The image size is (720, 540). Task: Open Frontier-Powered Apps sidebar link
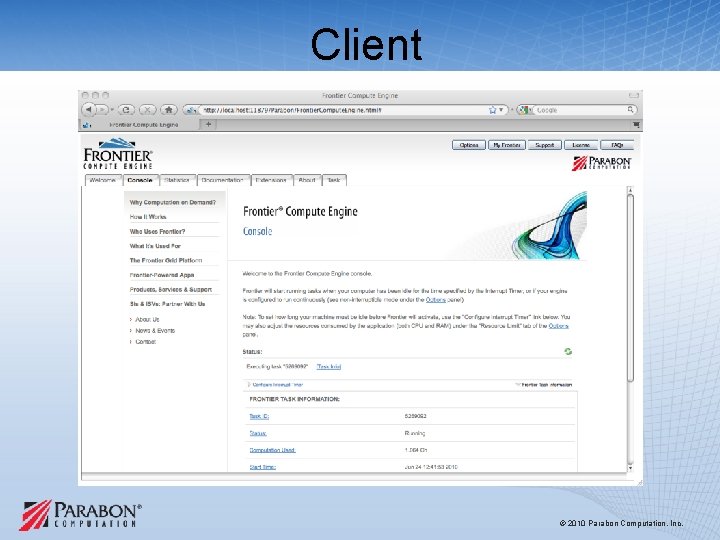162,275
